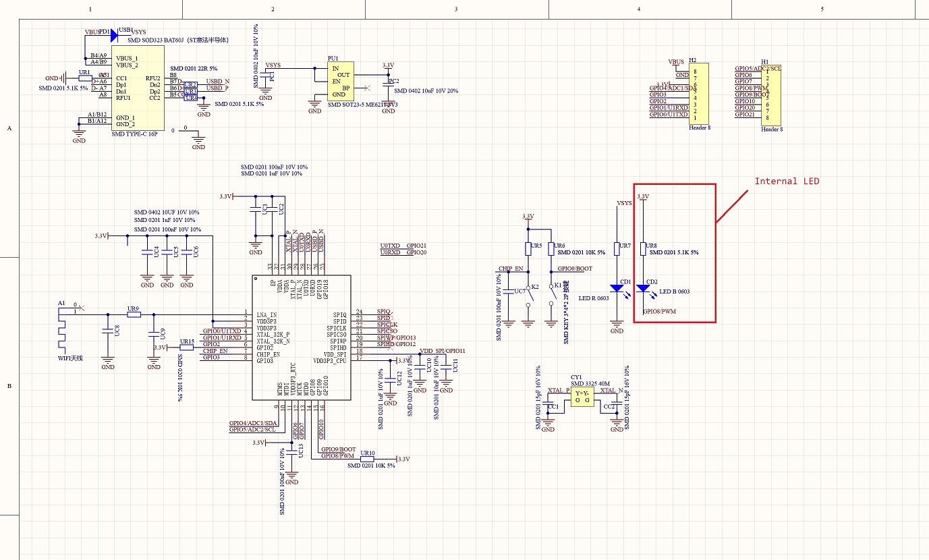Select resistor UR1 near the USB connector
Viewport: 929px width, 560px height.
85,78
